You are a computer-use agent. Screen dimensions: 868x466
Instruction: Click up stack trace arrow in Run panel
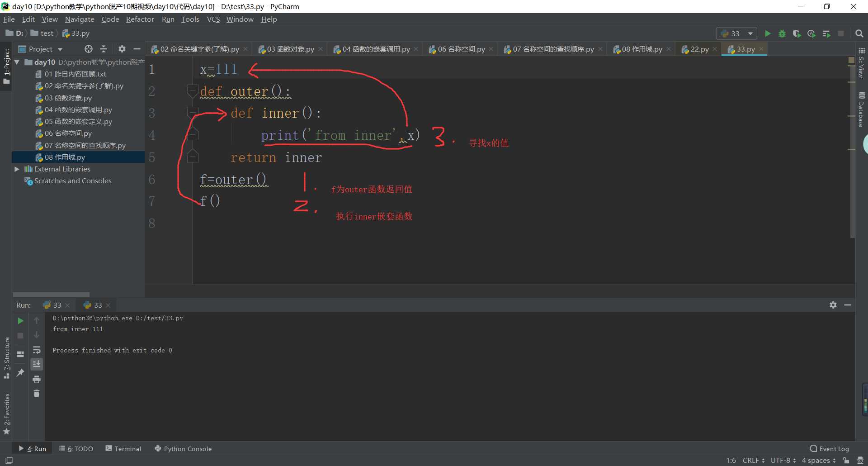(x=37, y=321)
